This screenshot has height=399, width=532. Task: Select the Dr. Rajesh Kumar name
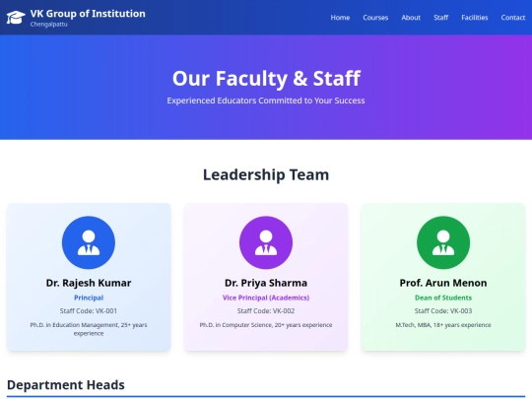(89, 283)
